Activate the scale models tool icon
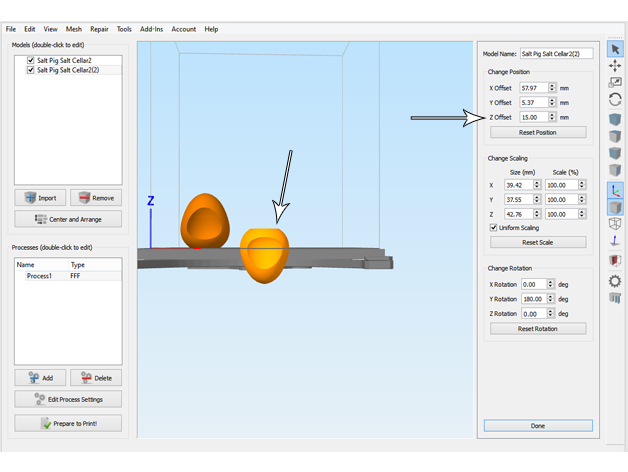This screenshot has width=628, height=472. tap(615, 83)
